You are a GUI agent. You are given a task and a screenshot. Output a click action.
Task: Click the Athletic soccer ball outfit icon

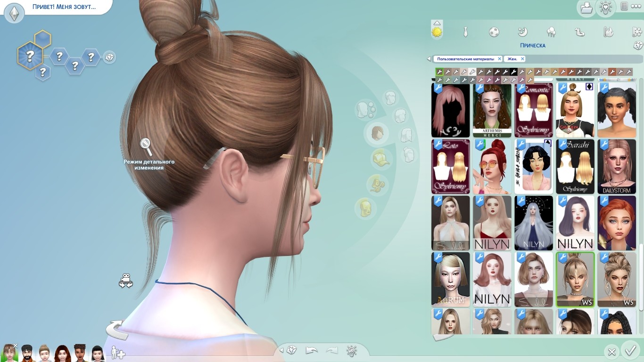pyautogui.click(x=494, y=32)
